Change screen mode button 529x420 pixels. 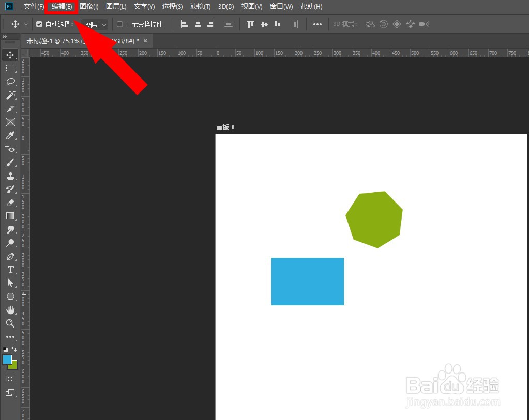[x=10, y=393]
